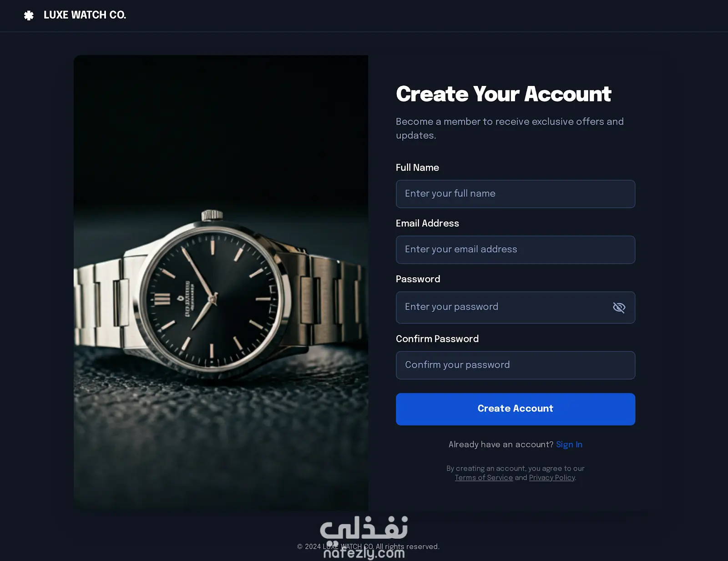Click the membership offers subtitle text
This screenshot has height=561, width=728.
point(510,129)
